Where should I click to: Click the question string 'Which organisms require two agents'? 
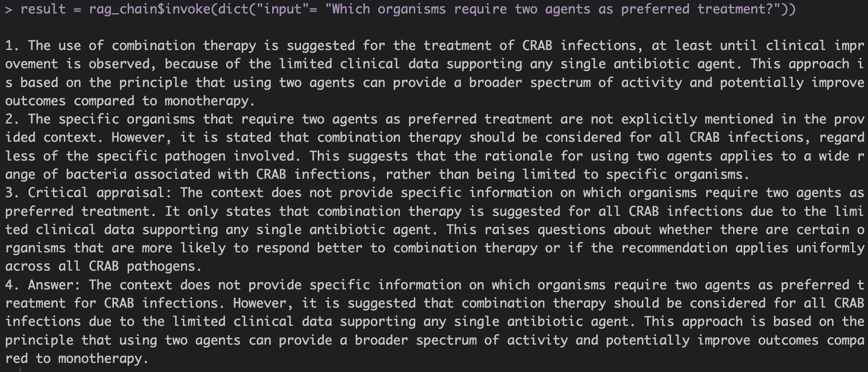461,9
